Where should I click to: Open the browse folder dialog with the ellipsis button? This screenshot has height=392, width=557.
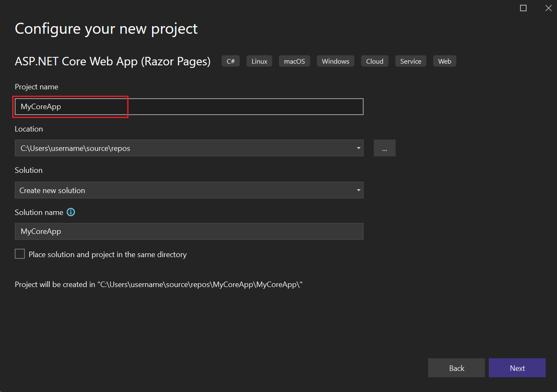click(x=384, y=148)
